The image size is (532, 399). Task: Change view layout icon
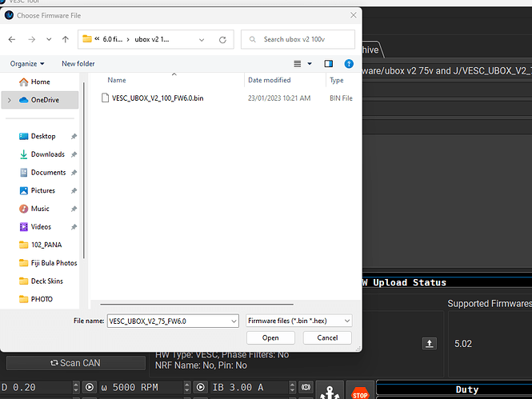click(x=298, y=64)
